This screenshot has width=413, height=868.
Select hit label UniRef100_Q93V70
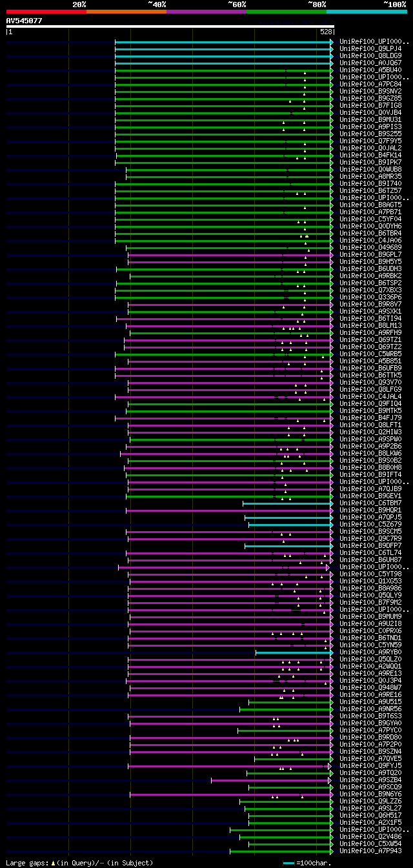370,382
